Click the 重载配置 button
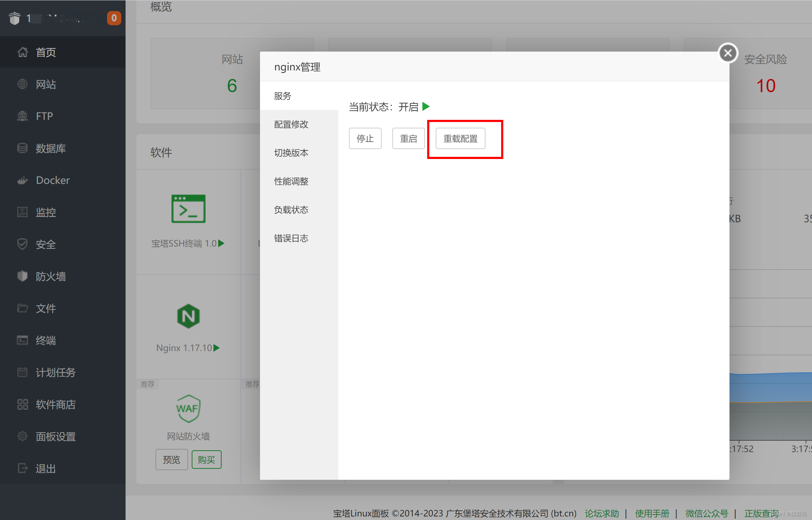The width and height of the screenshot is (812, 520). point(460,138)
